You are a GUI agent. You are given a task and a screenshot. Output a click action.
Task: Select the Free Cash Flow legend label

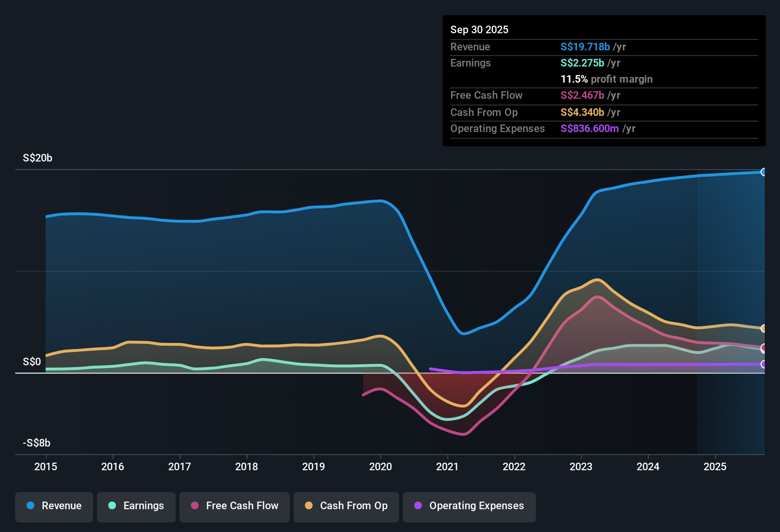[x=242, y=506]
